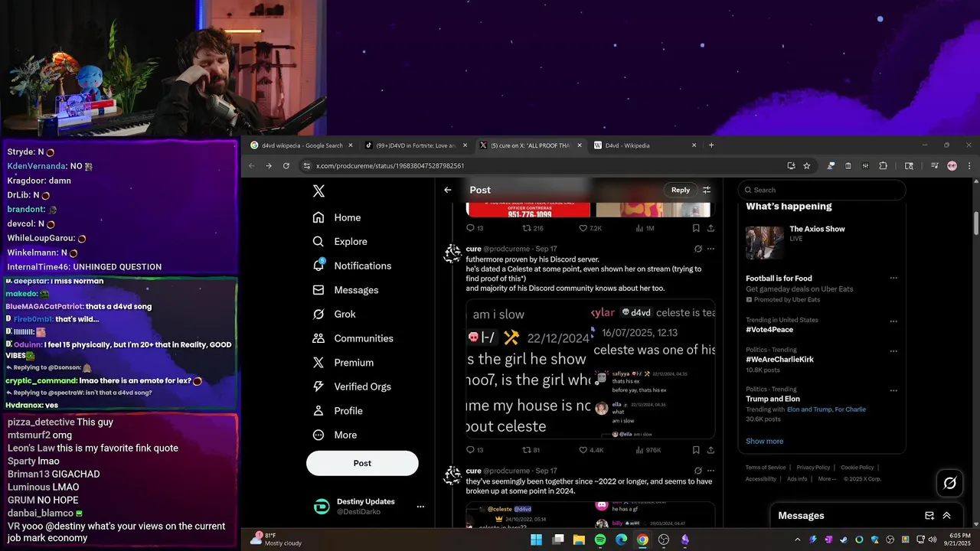This screenshot has height=551, width=980.
Task: View analytics for 976K views post
Action: (648, 450)
